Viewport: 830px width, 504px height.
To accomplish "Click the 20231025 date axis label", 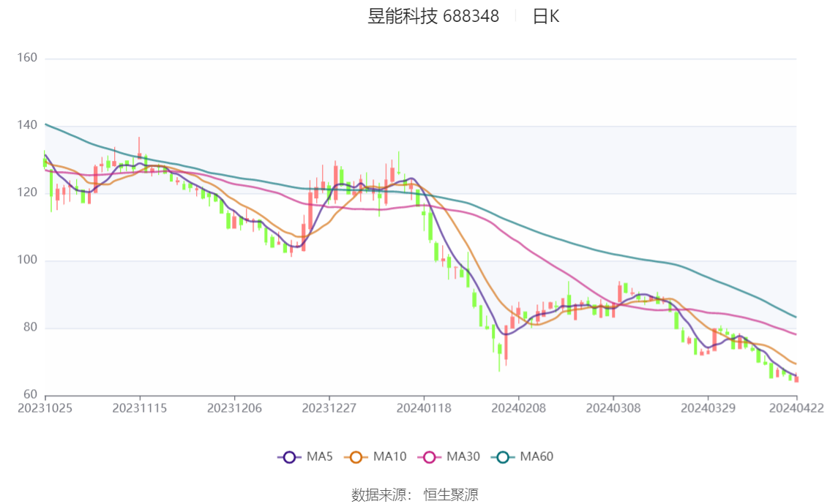I will coord(45,409).
